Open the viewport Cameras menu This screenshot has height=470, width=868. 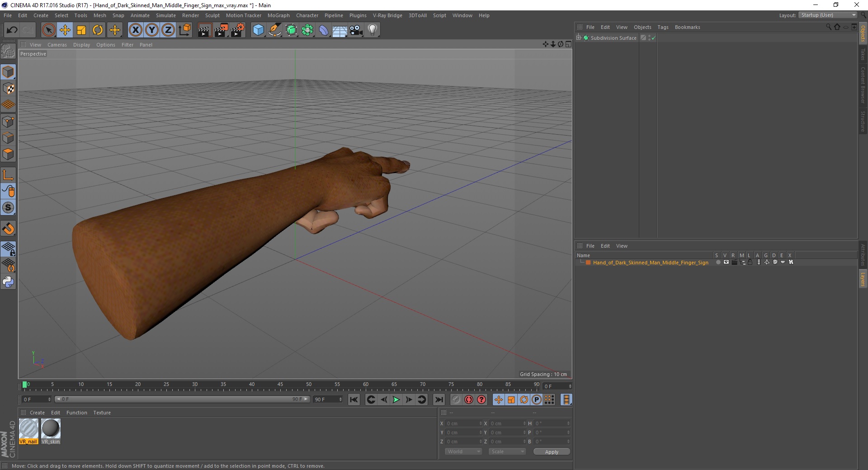pos(57,45)
